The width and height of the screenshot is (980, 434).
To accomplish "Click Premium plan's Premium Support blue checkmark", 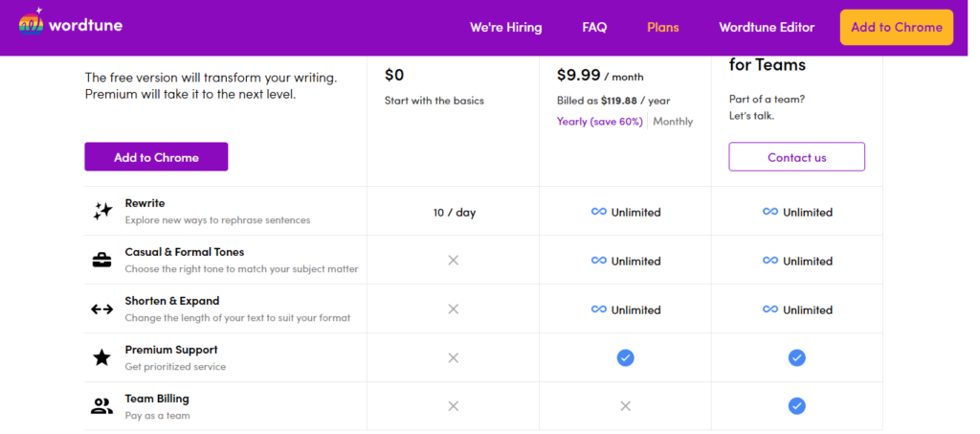I will pyautogui.click(x=625, y=357).
